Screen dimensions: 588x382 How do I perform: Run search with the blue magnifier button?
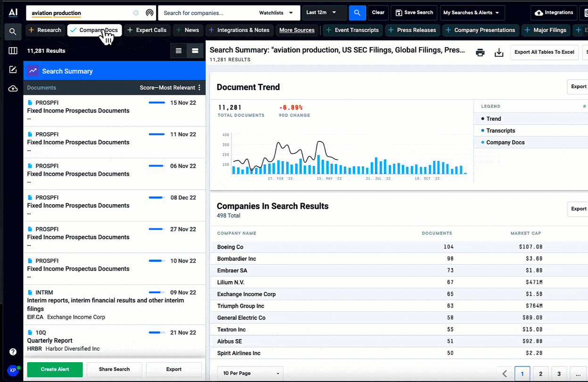point(357,13)
